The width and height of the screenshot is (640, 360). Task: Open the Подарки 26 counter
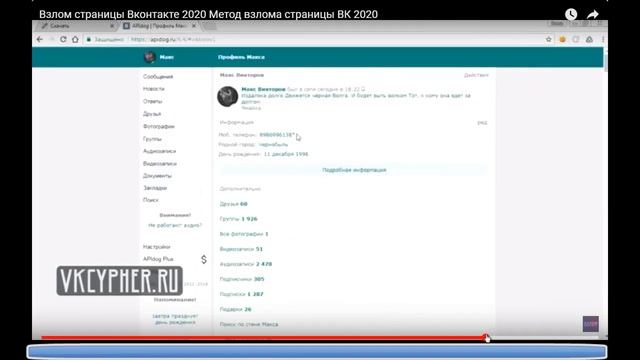click(x=236, y=309)
